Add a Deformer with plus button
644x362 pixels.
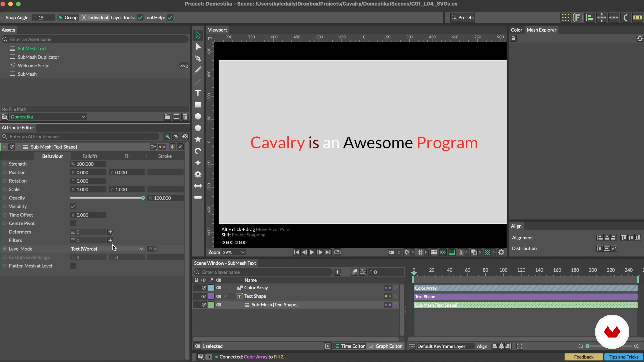click(x=110, y=232)
